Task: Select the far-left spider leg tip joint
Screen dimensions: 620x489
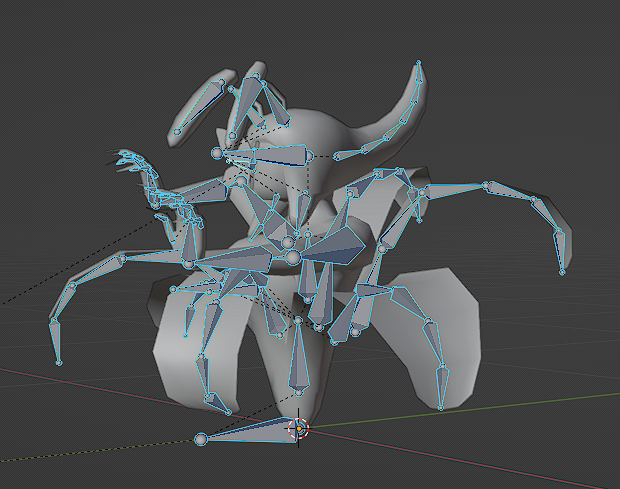Action: pyautogui.click(x=58, y=362)
